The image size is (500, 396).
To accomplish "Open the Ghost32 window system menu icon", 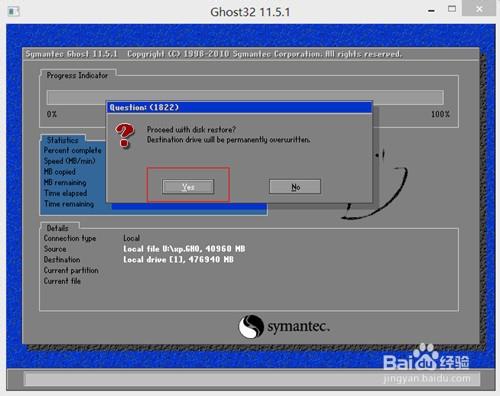I will [x=14, y=12].
